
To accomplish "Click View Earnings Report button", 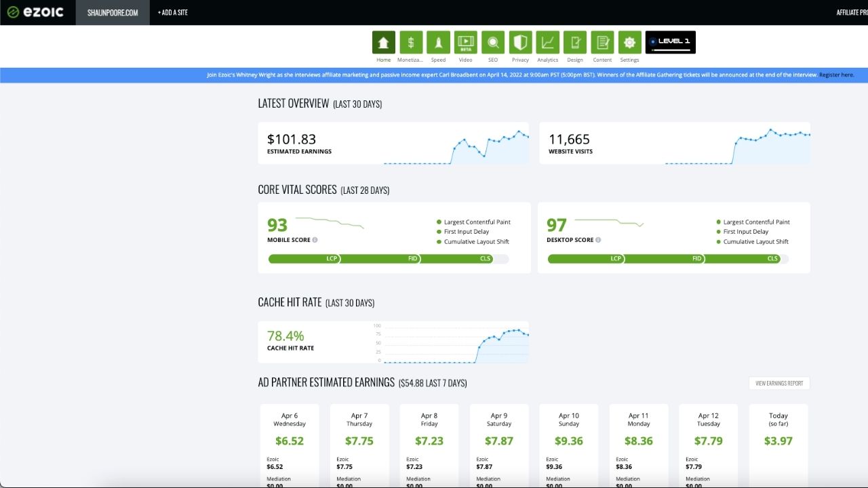I will click(x=779, y=384).
